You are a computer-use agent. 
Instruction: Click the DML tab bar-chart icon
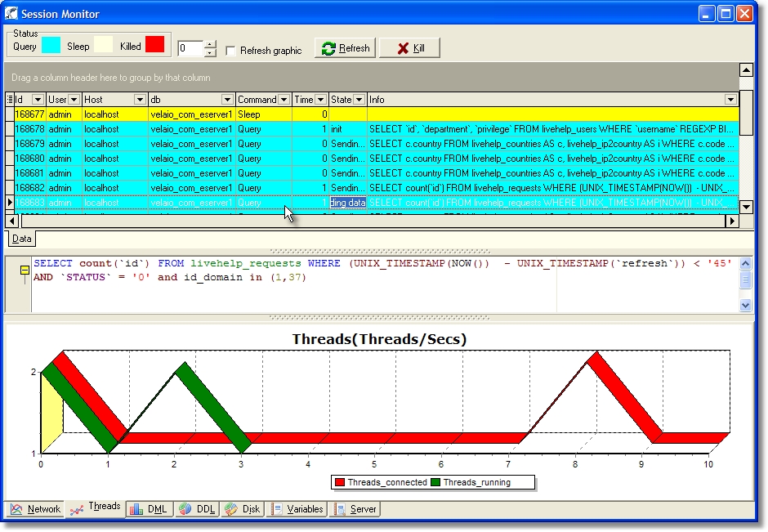(136, 509)
